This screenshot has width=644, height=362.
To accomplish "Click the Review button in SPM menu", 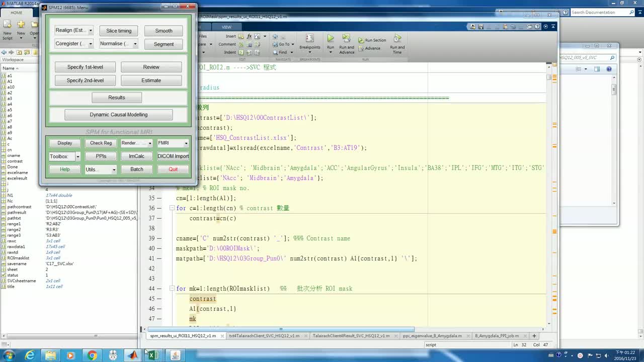I will pyautogui.click(x=151, y=67).
